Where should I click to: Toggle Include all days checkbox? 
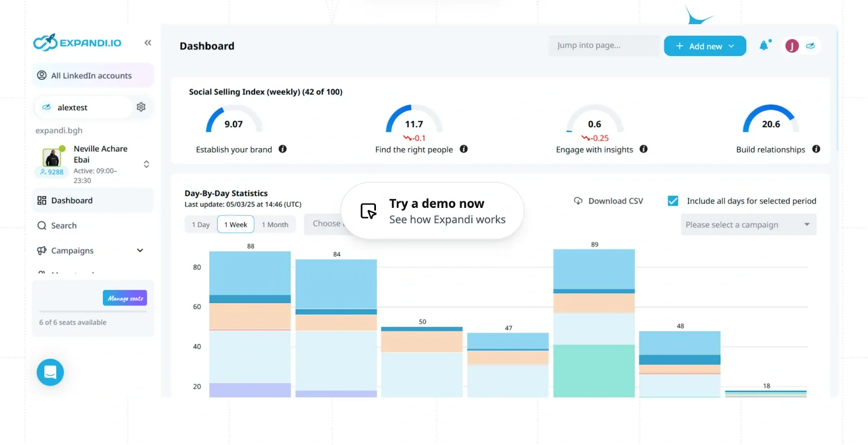point(673,201)
